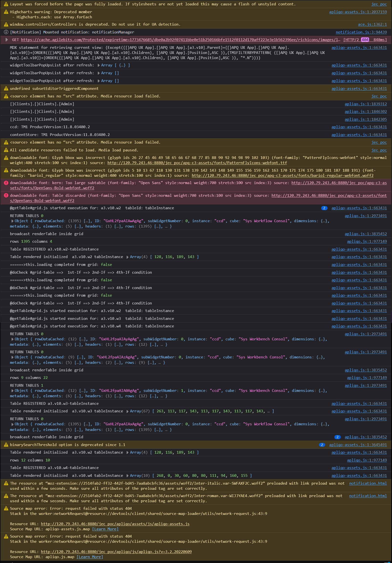Click repeat count badge on binarySearchThreshold warning
The height and width of the screenshot is (563, 392).
tap(322, 445)
